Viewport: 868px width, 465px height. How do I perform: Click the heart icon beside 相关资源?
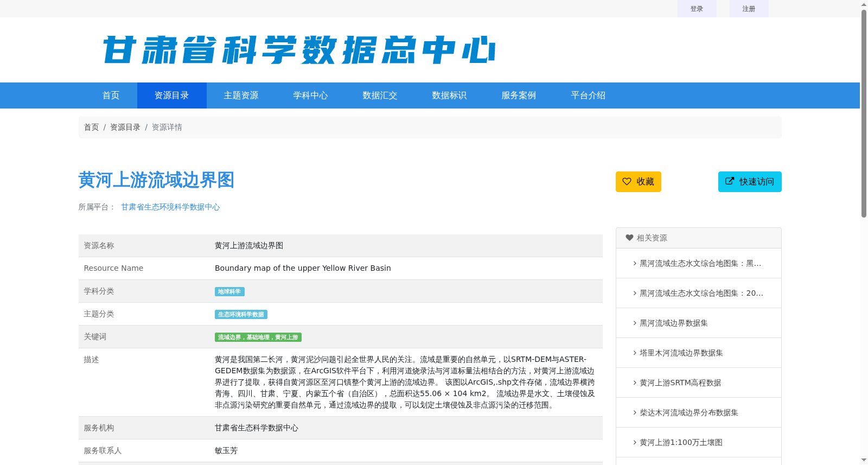click(629, 238)
